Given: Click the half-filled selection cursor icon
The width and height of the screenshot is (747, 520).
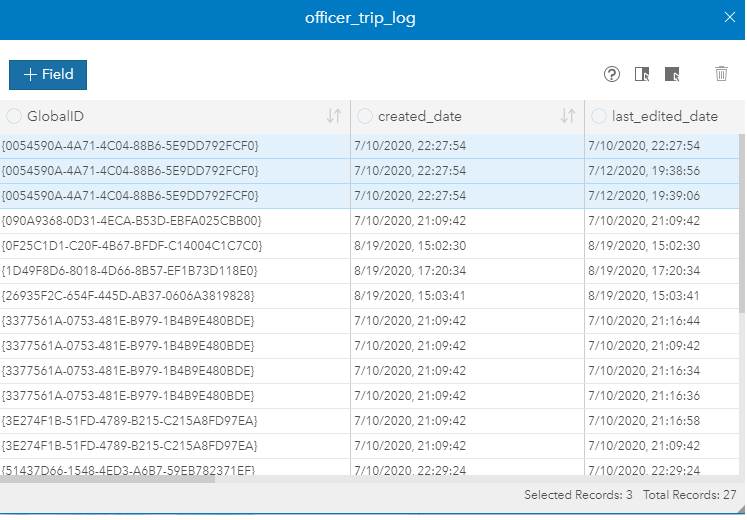Looking at the screenshot, I should click(643, 74).
